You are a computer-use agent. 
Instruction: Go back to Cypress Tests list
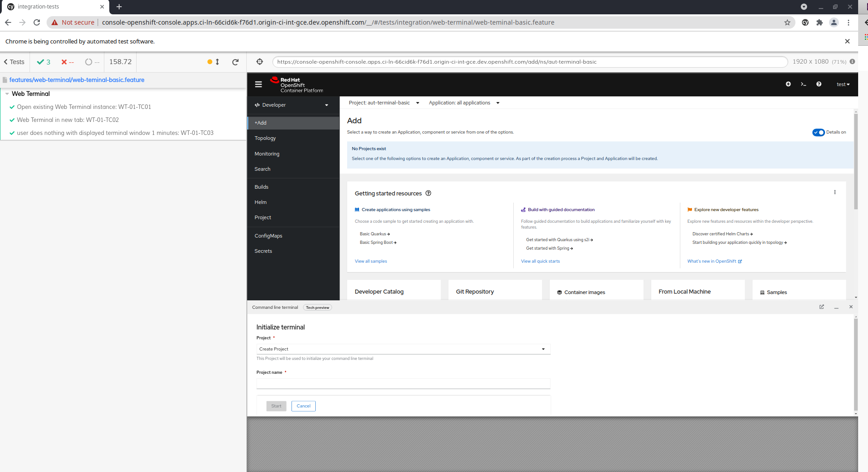[14, 62]
